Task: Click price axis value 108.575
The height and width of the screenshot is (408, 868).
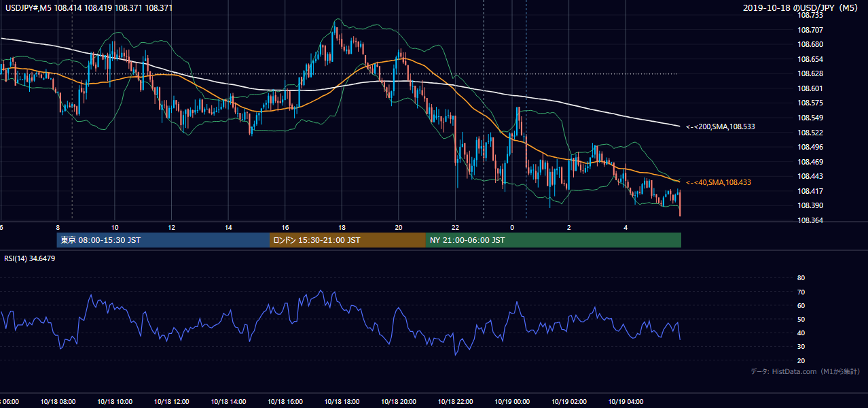Action: point(810,103)
